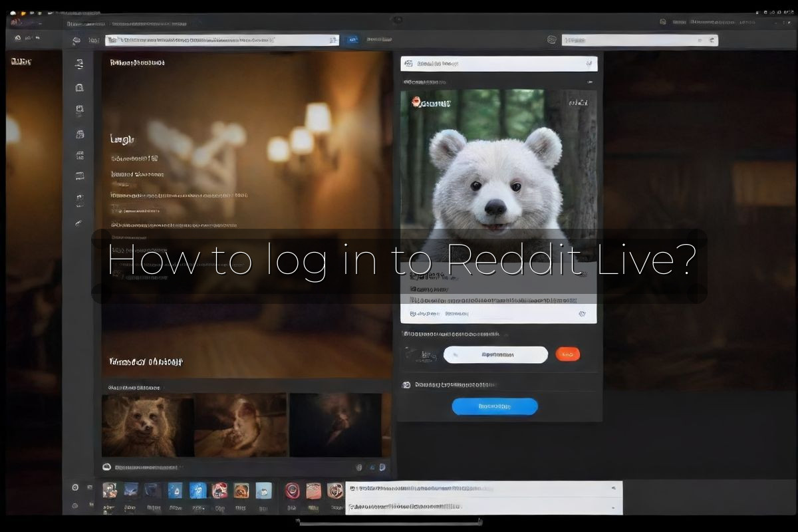Click the red round avatar on the post image

click(x=417, y=102)
